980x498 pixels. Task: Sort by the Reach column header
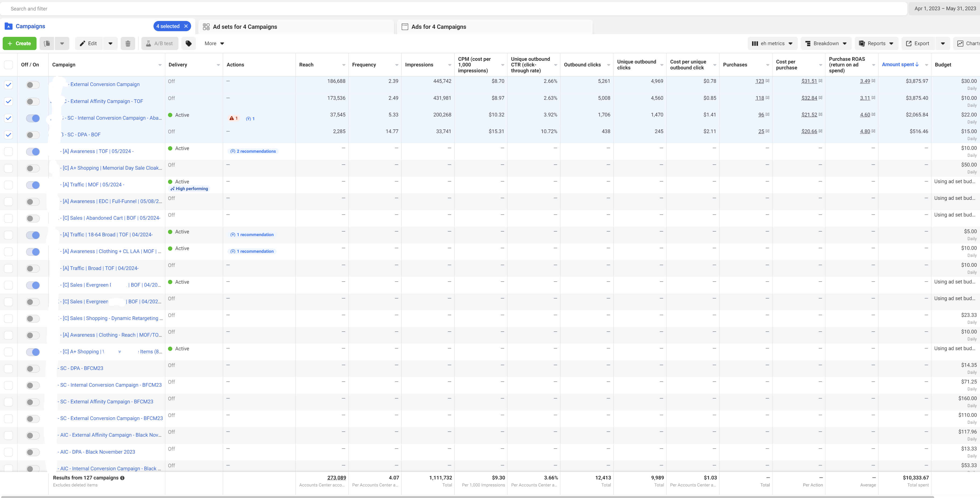click(x=306, y=65)
